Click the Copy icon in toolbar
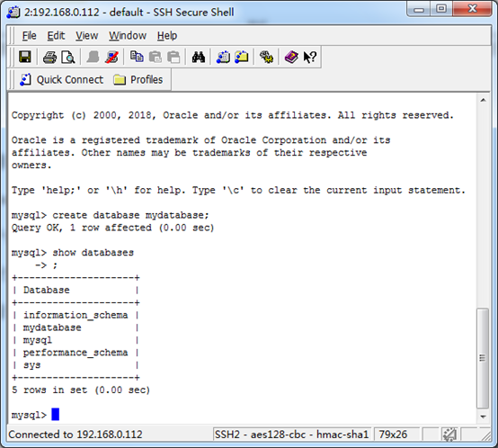This screenshot has width=498, height=448. [x=137, y=58]
